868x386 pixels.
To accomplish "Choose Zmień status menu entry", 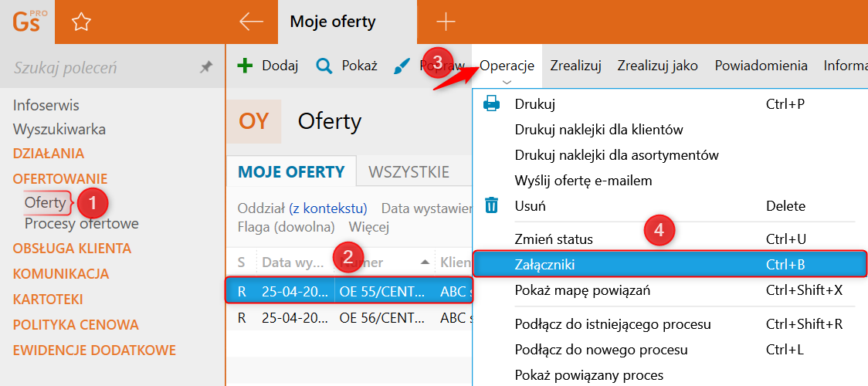I will (554, 239).
